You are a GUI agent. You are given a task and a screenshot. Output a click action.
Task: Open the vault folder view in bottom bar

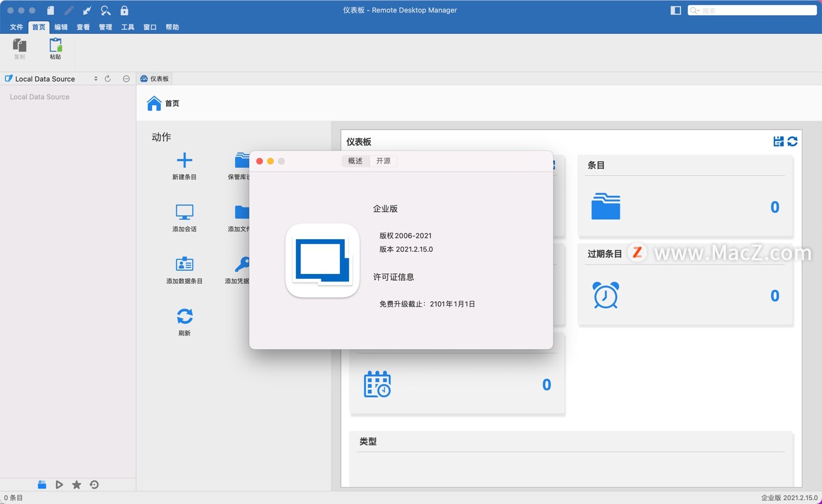click(x=42, y=484)
